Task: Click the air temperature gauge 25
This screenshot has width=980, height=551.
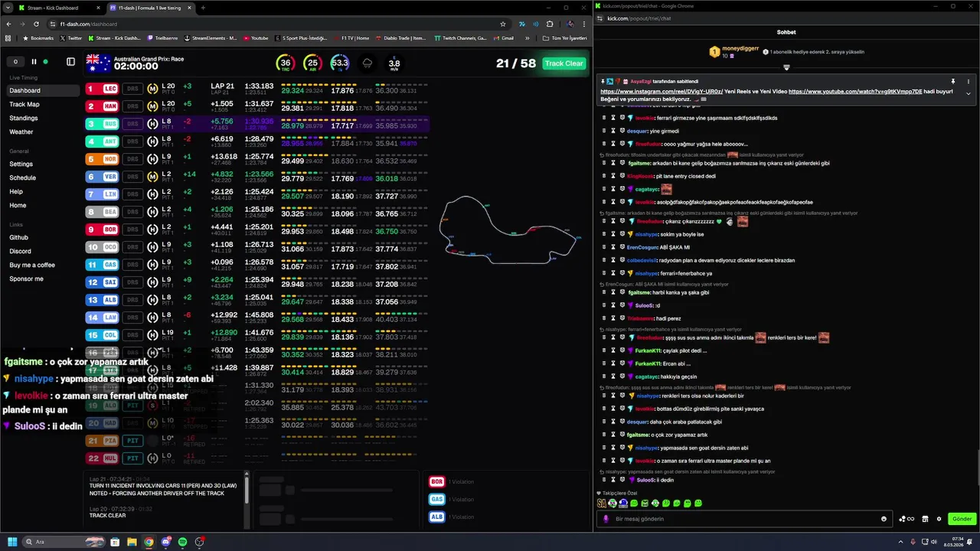Action: [x=312, y=64]
